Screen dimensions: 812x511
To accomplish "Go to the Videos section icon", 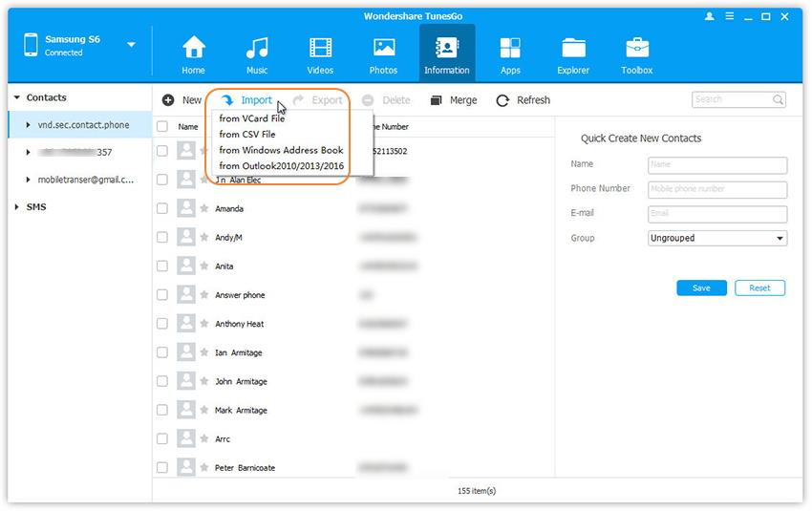I will click(x=320, y=48).
